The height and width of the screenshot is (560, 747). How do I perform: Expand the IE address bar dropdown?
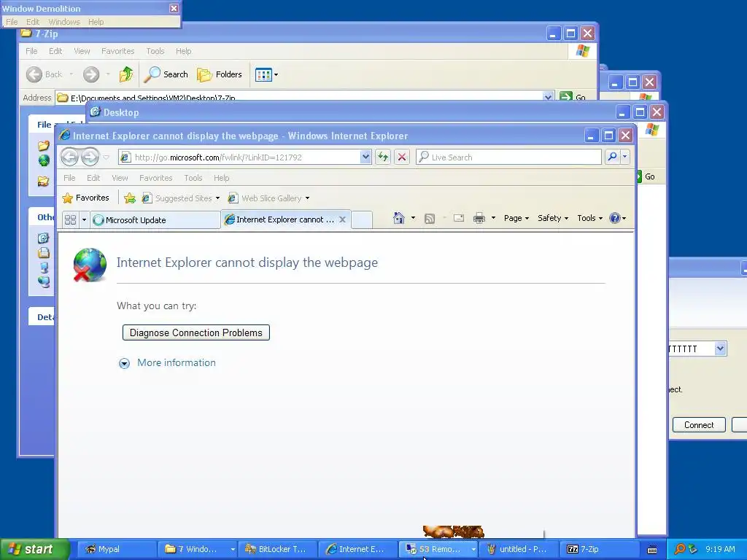pos(365,157)
